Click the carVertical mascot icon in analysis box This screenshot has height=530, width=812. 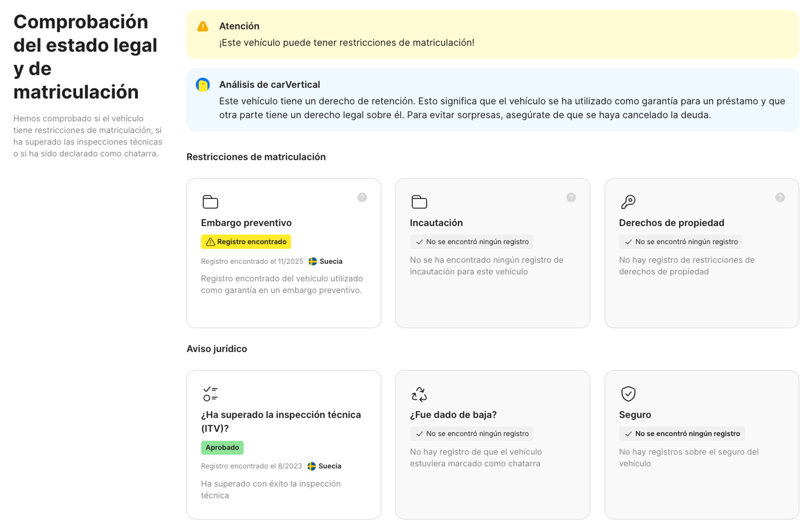click(203, 85)
